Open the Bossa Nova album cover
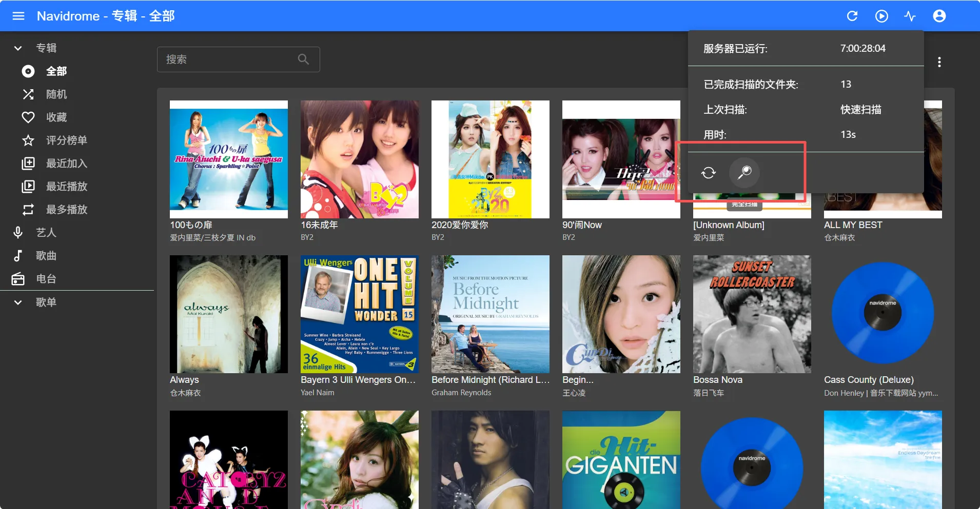 (x=752, y=314)
